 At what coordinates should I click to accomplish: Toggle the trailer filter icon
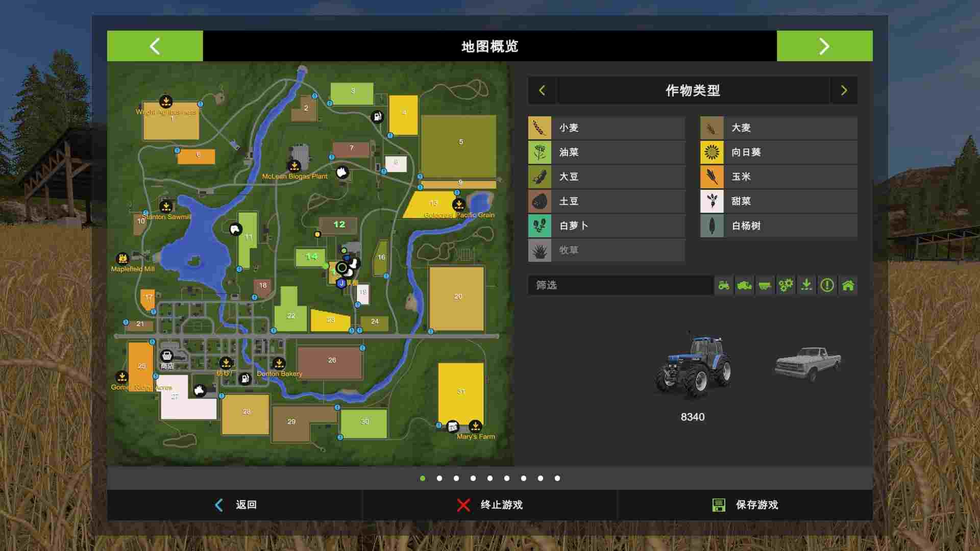765,285
